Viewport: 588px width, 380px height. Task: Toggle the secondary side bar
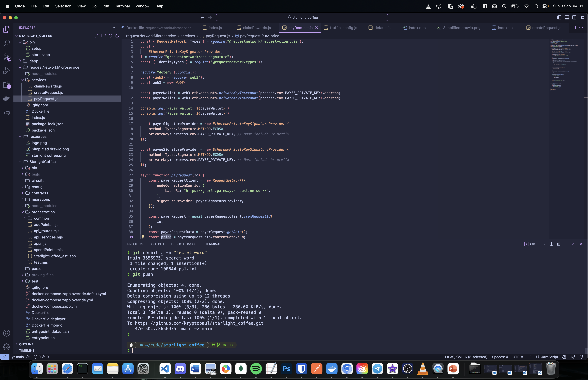[x=574, y=18]
